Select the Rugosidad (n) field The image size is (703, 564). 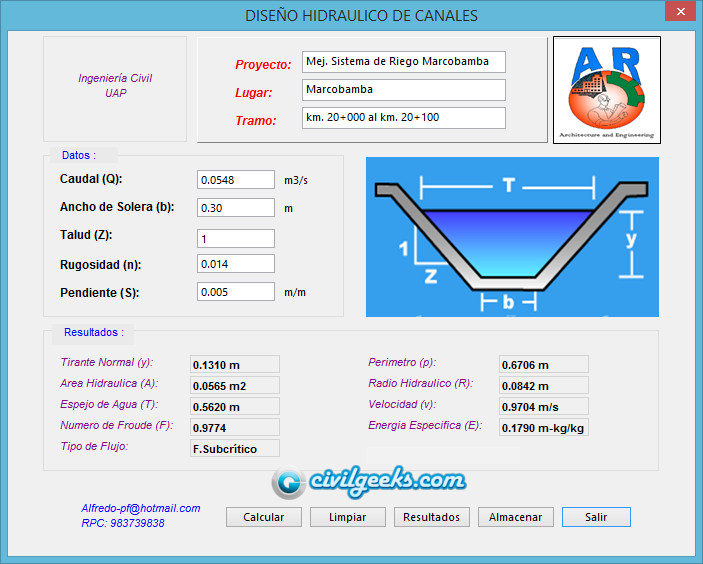(x=236, y=264)
